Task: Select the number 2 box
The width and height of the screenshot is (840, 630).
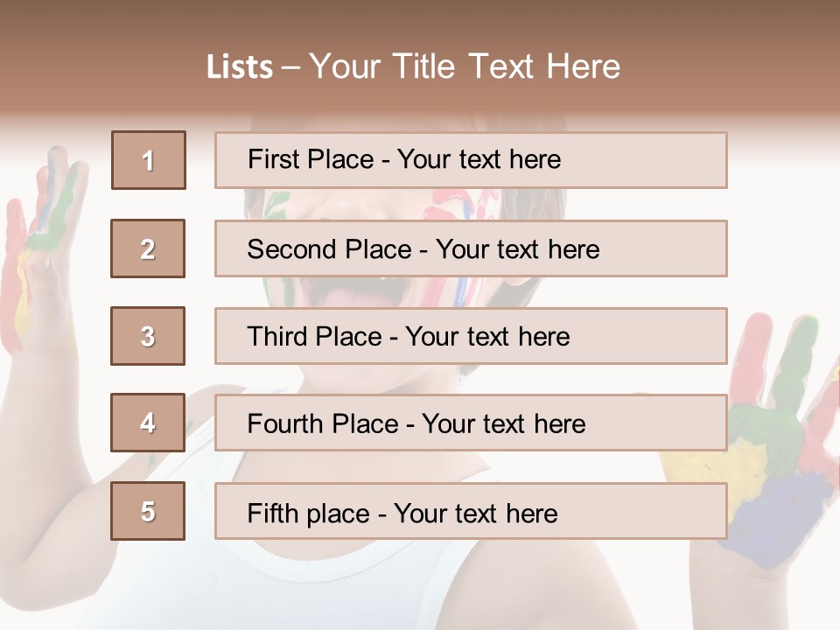Action: coord(148,248)
